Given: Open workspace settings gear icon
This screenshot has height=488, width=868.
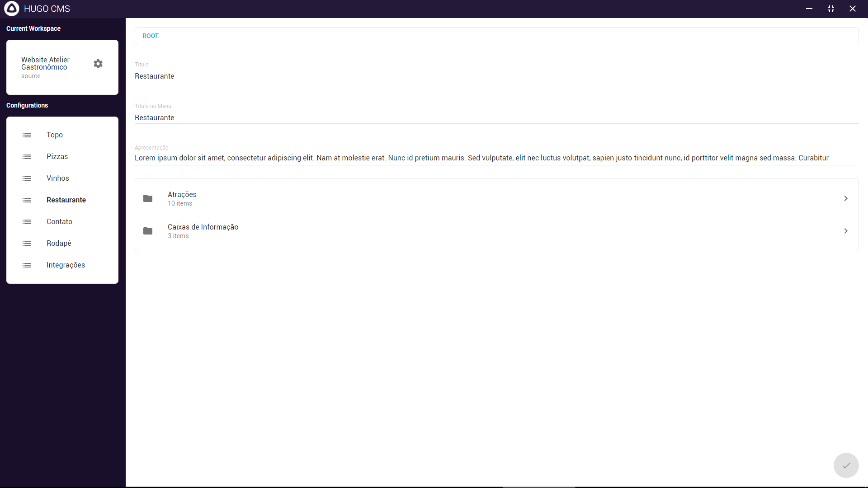Looking at the screenshot, I should 98,64.
